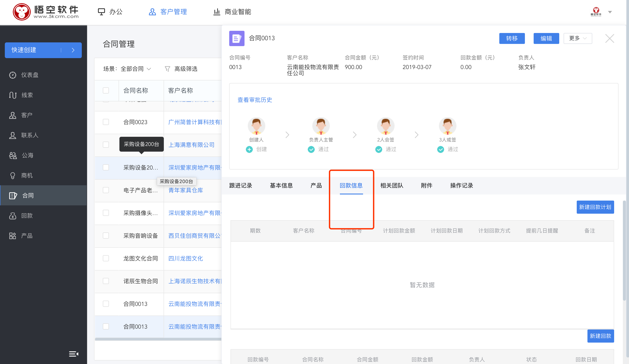Image resolution: width=629 pixels, height=364 pixels.
Task: Click the 商业智能 bar chart icon
Action: pos(217,12)
